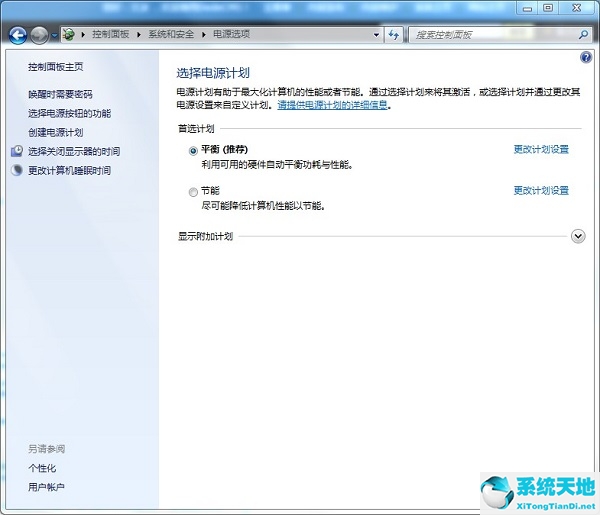Click the magnifier search icon

[583, 35]
